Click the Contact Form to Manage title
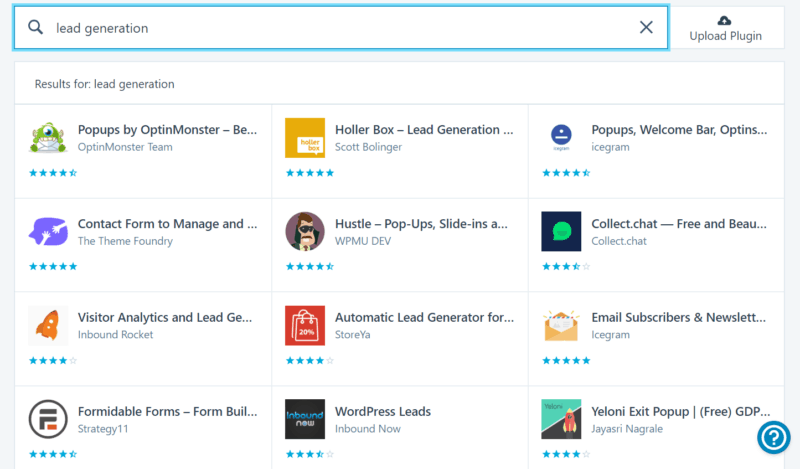800x469 pixels. (167, 224)
